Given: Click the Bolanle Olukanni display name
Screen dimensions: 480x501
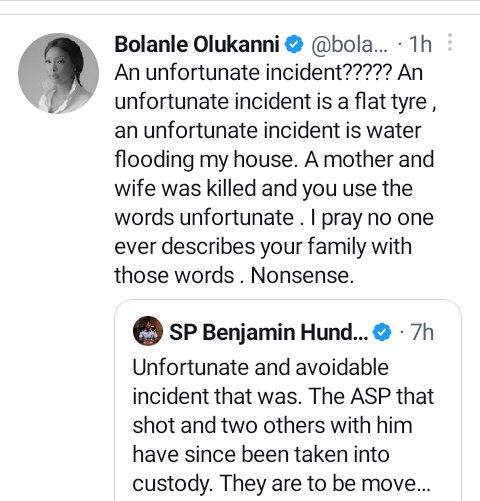Looking at the screenshot, I should [197, 44].
